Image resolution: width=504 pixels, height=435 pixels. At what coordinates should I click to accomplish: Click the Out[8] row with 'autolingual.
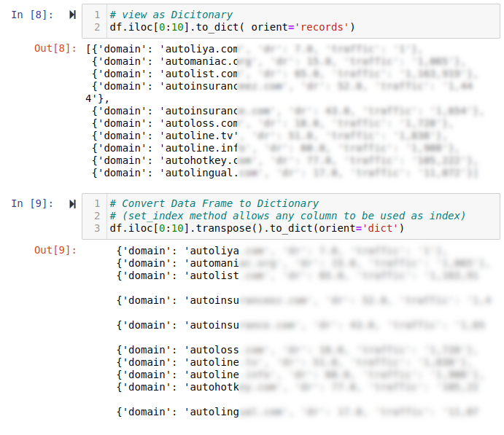[284, 173]
